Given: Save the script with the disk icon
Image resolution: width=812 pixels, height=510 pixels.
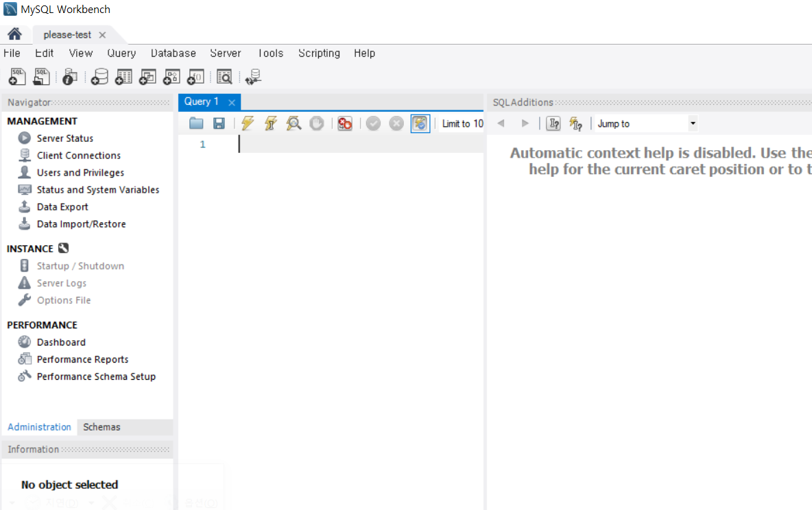Looking at the screenshot, I should click(x=219, y=123).
